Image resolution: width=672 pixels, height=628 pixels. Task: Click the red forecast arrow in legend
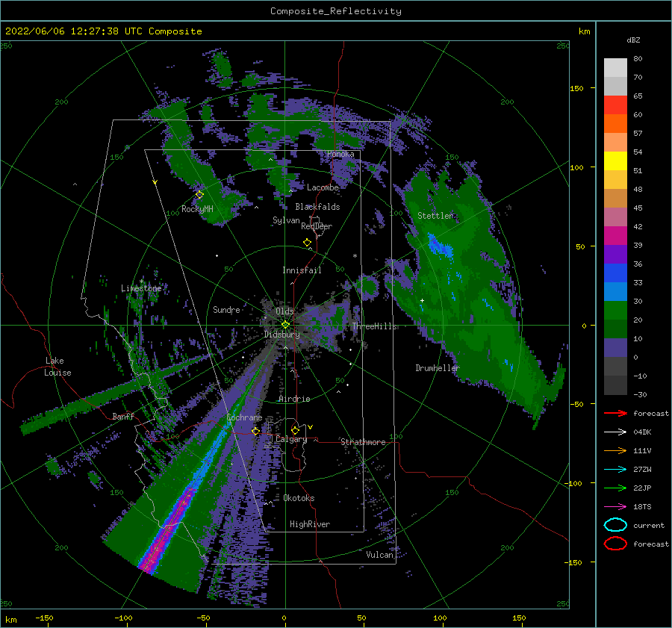(x=615, y=413)
